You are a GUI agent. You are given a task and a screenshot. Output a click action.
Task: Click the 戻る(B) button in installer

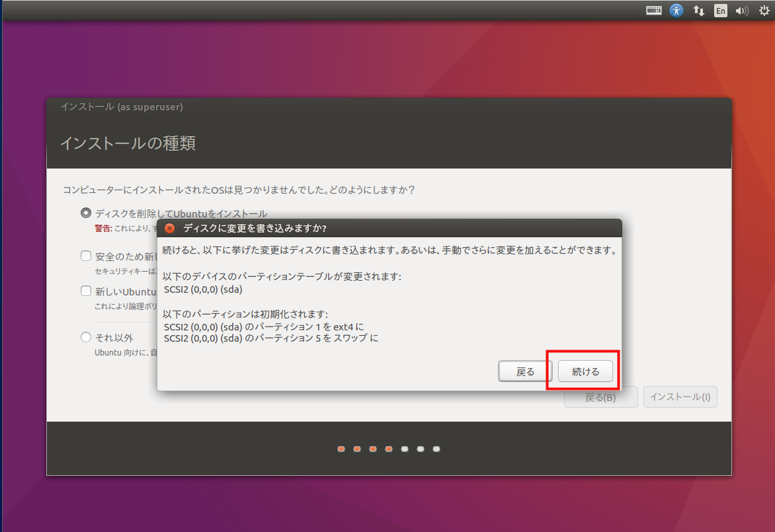(600, 397)
